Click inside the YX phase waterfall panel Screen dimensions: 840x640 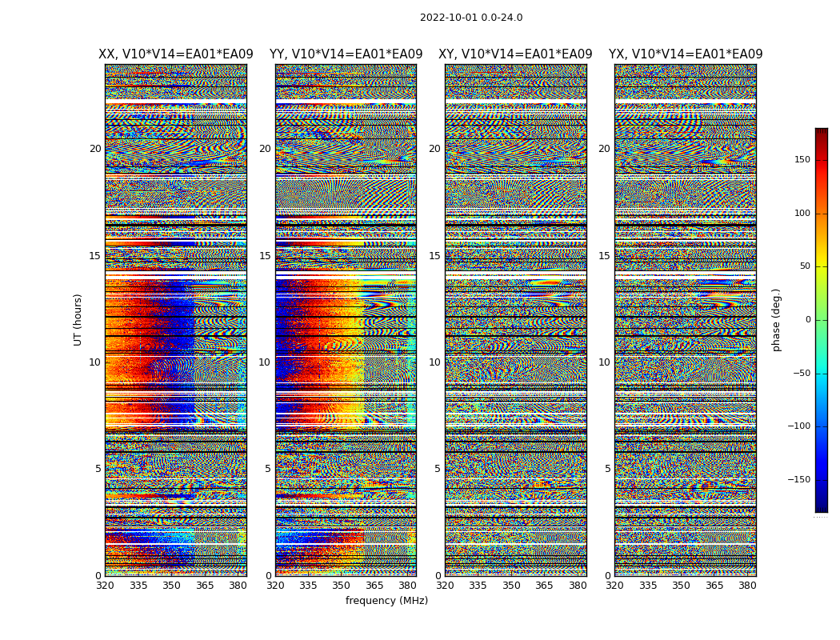pyautogui.click(x=685, y=320)
